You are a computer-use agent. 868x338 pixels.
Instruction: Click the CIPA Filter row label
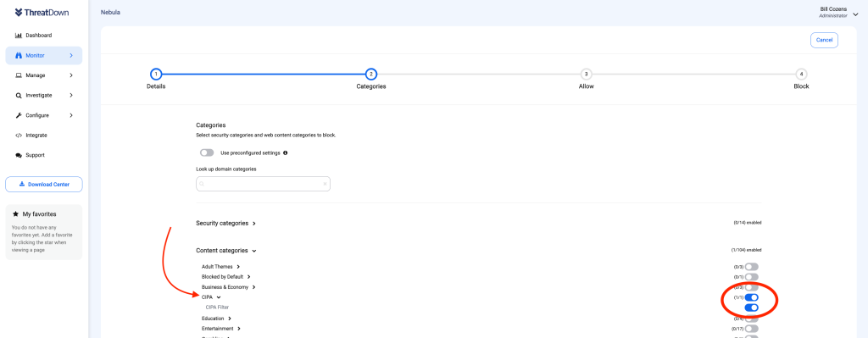coord(217,308)
